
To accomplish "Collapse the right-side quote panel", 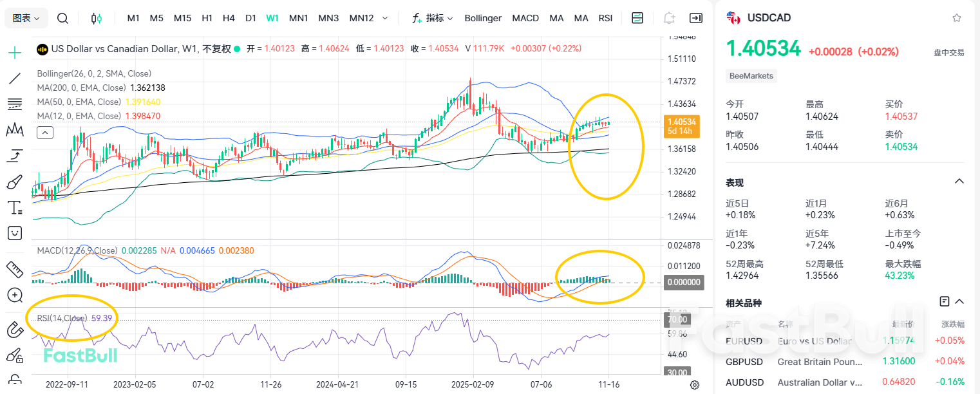I will (x=696, y=18).
